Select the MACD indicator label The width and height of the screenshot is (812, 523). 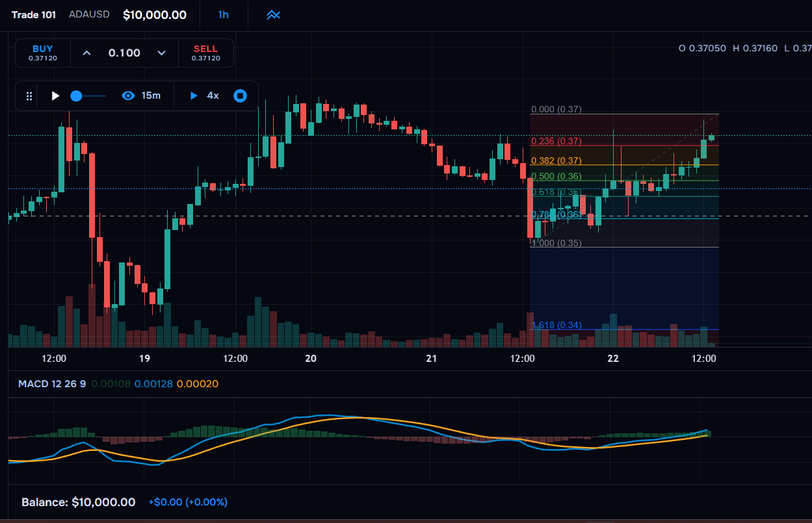click(50, 384)
